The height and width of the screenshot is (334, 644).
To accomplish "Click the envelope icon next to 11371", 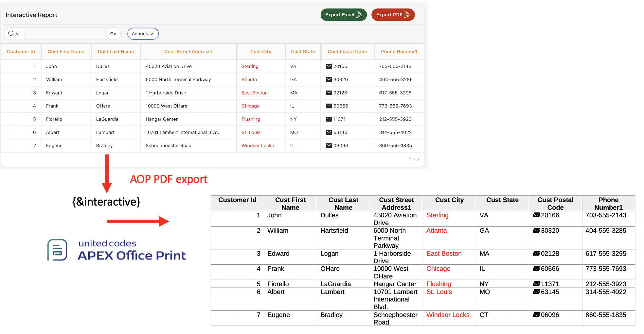I will click(329, 119).
